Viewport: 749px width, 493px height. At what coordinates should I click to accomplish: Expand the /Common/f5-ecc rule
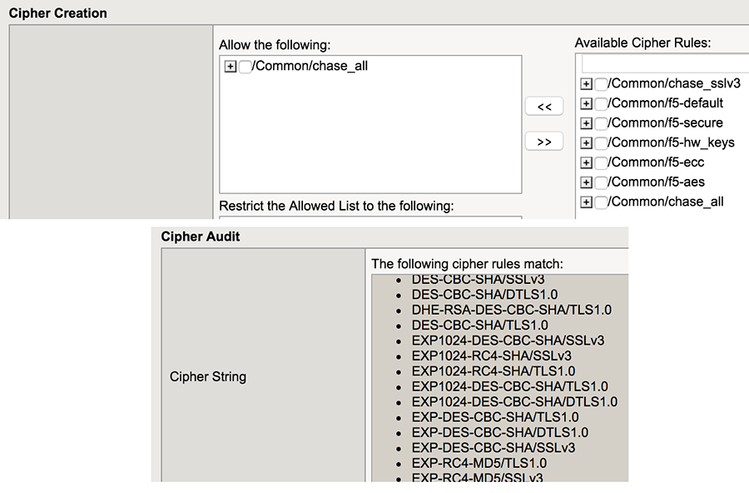[587, 162]
